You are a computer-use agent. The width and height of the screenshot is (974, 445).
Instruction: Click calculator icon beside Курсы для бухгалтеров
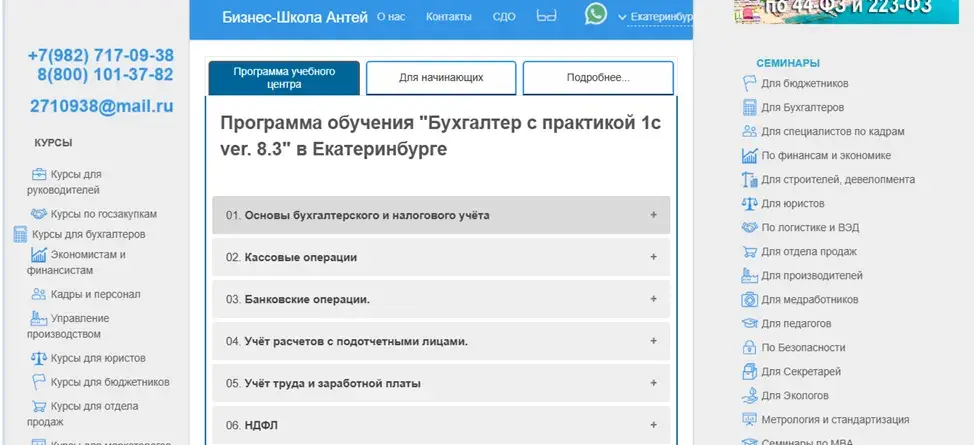20,234
